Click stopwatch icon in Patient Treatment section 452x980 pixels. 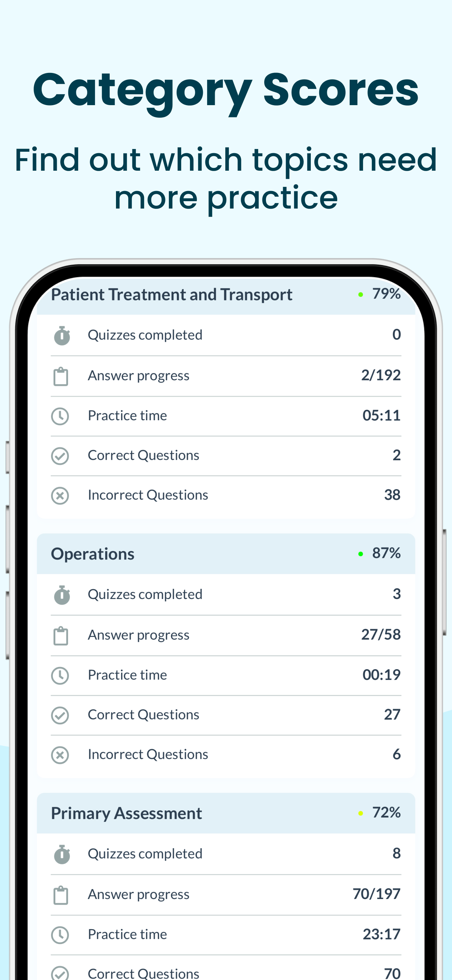[x=62, y=335]
